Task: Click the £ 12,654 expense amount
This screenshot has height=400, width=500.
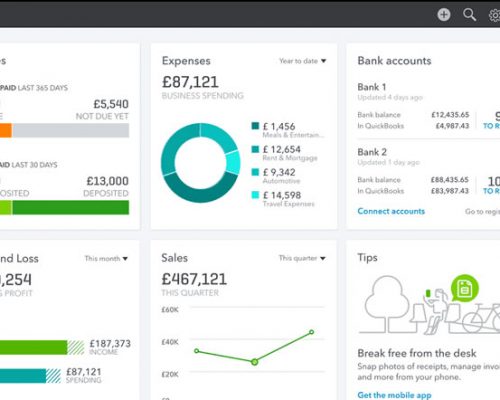Action: pyautogui.click(x=282, y=149)
